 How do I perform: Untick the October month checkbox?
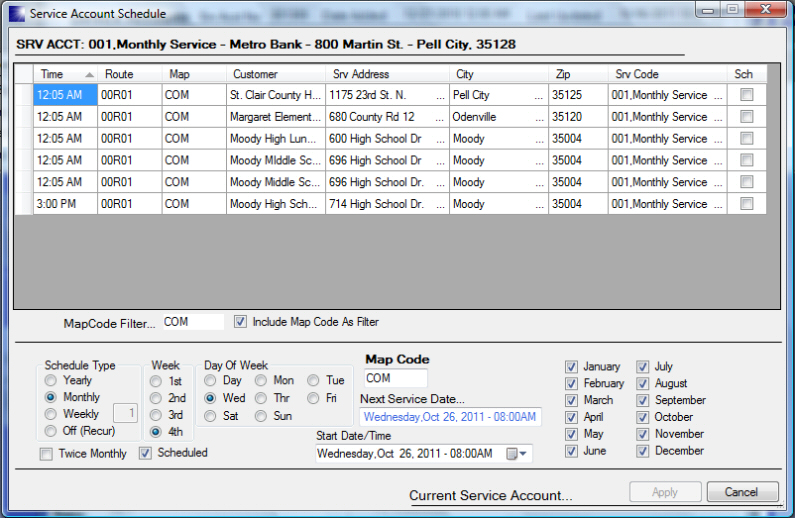point(643,417)
